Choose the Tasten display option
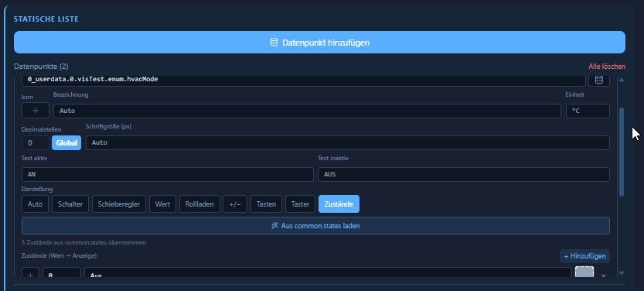Viewport: 644px width, 291px height. pyautogui.click(x=266, y=204)
